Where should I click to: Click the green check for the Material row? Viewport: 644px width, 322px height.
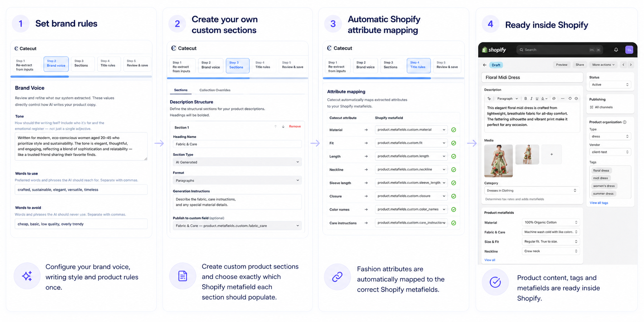pos(453,130)
